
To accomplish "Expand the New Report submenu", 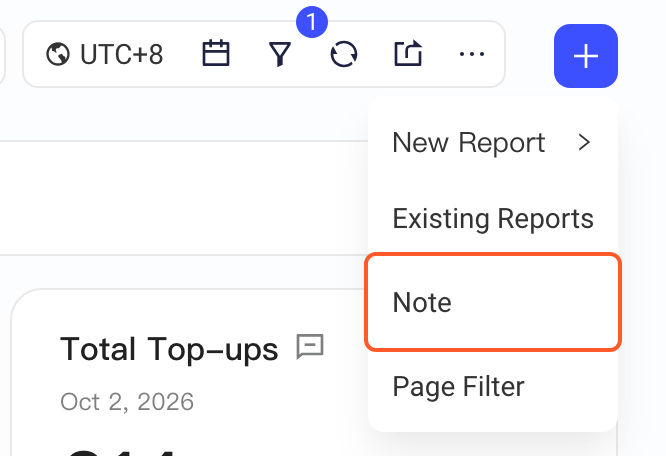I will tap(493, 143).
